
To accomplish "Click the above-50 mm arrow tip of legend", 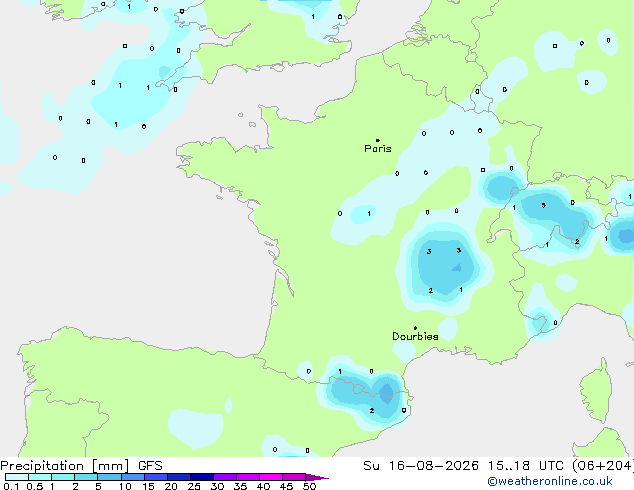I will click(317, 477).
